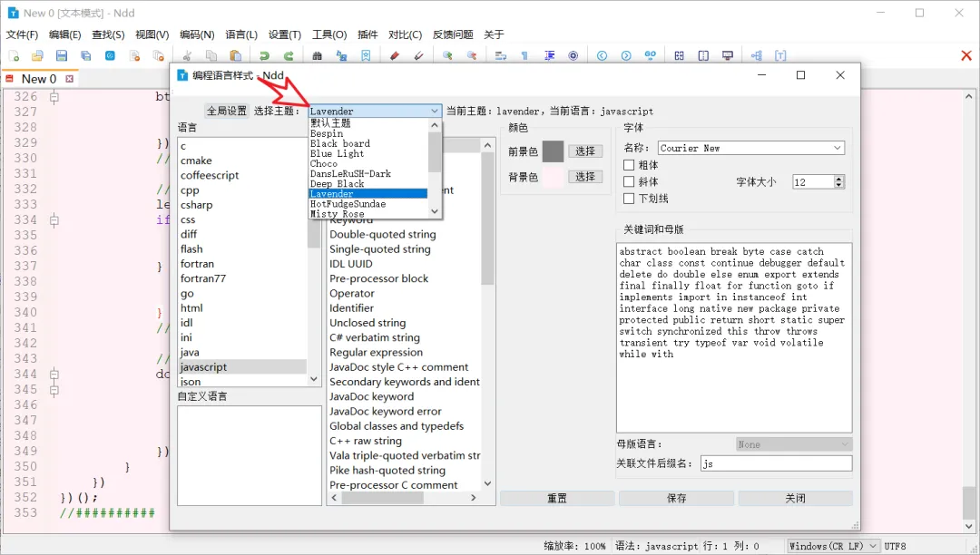Enable the 粗体 bold checkbox
Viewport: 980px width, 555px height.
629,165
